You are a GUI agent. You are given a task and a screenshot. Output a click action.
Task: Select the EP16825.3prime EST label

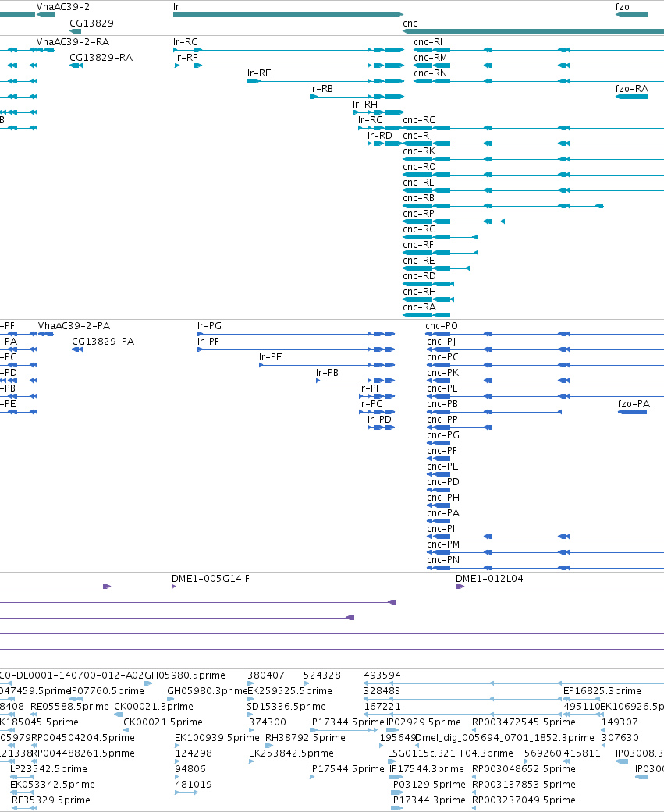(x=602, y=691)
